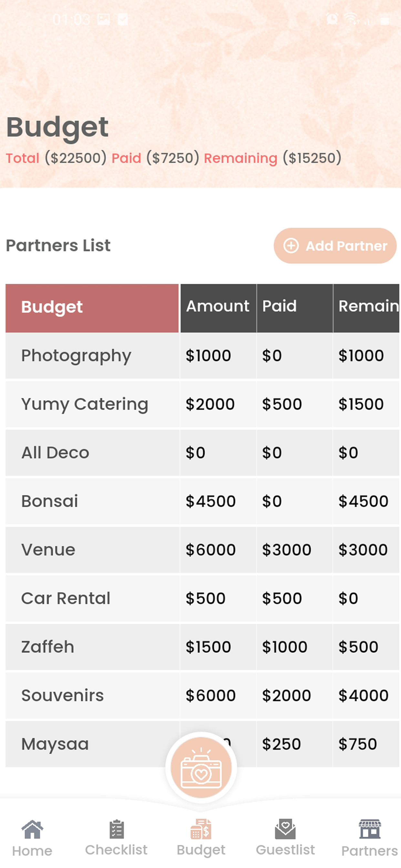Switch to the Guestlist tab label
401x868 pixels.
[285, 850]
